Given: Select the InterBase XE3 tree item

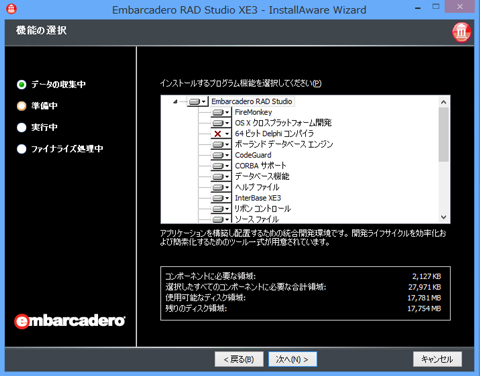Looking at the screenshot, I should pos(258,198).
